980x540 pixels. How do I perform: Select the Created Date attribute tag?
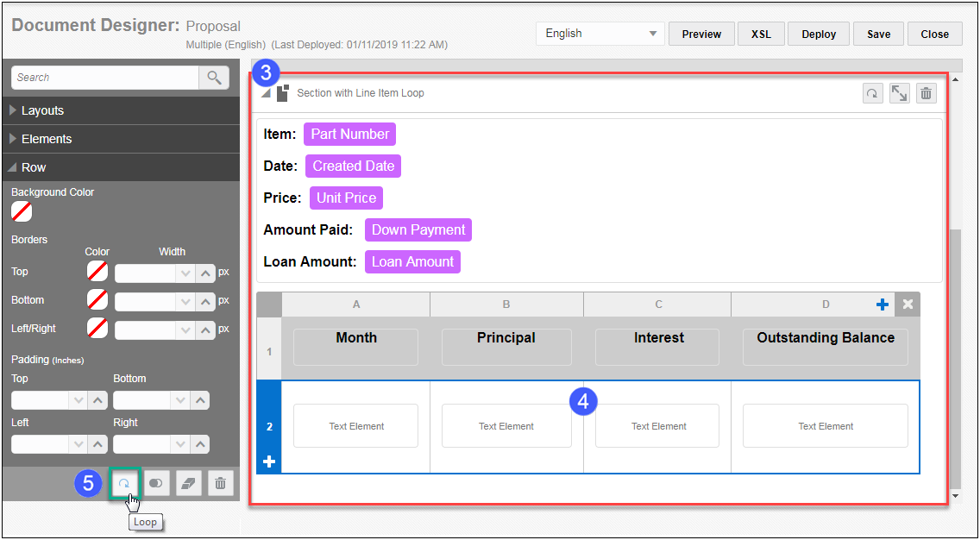click(x=353, y=166)
